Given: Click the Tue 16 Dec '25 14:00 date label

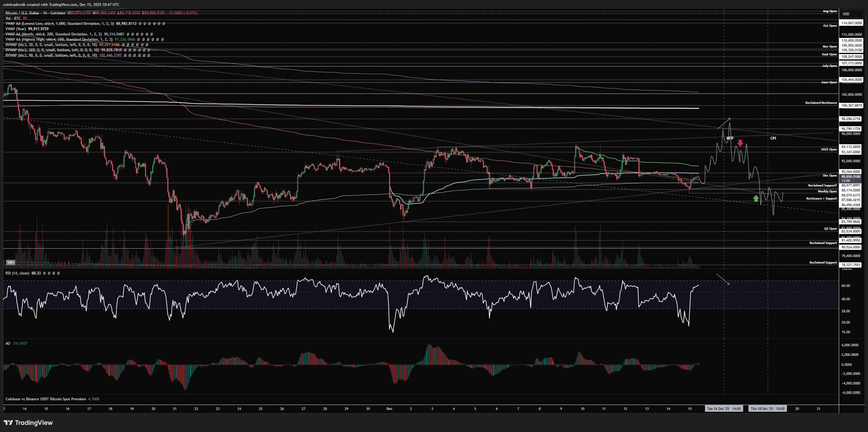Looking at the screenshot, I should tap(724, 409).
